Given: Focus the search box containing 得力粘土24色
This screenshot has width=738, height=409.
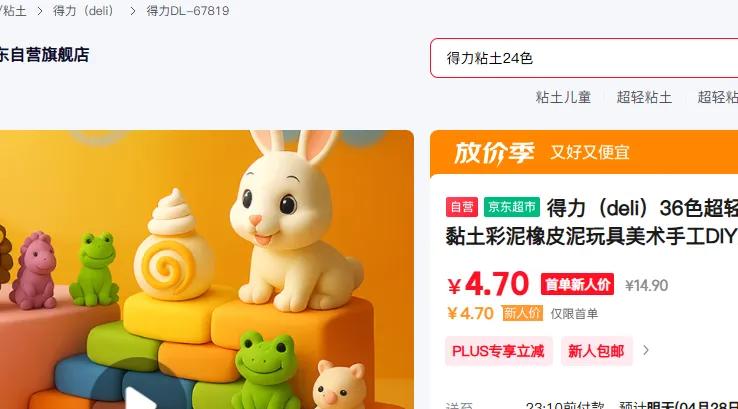Looking at the screenshot, I should pos(584,58).
